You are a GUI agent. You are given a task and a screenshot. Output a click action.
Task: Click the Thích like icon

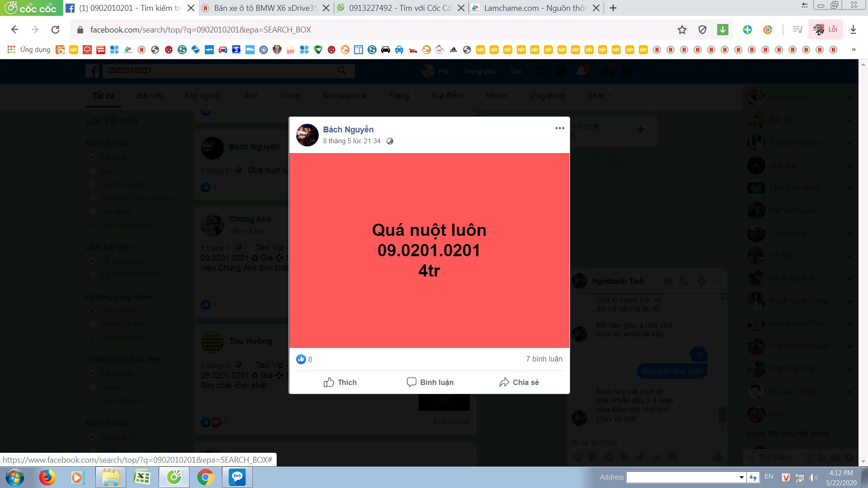pyautogui.click(x=329, y=382)
